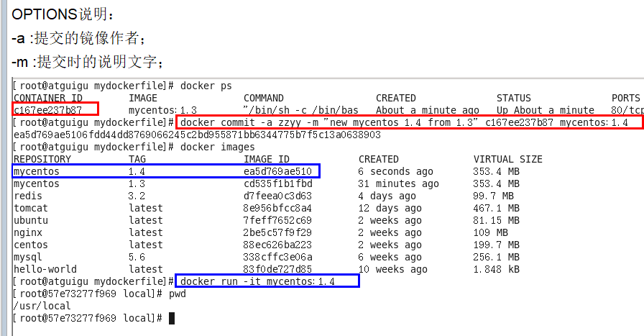Screen dimensions: 644x336
Task: Click the hello-world repository entry
Action: [45, 269]
